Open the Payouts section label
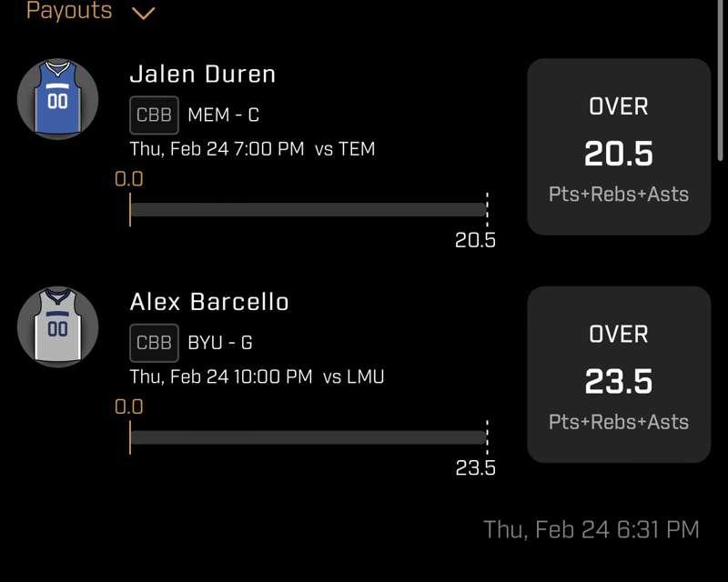Image resolution: width=728 pixels, height=582 pixels. pyautogui.click(x=69, y=11)
